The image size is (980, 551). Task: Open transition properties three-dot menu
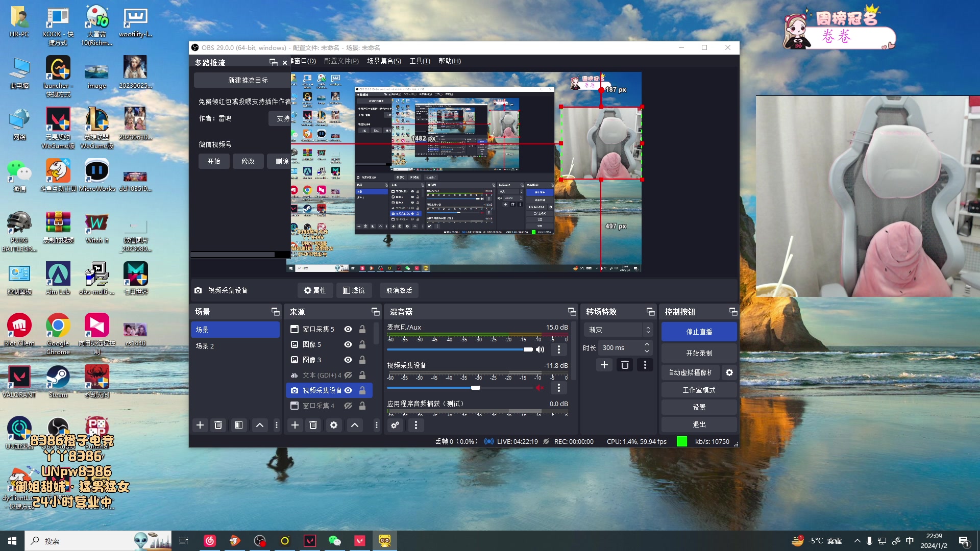pos(645,365)
